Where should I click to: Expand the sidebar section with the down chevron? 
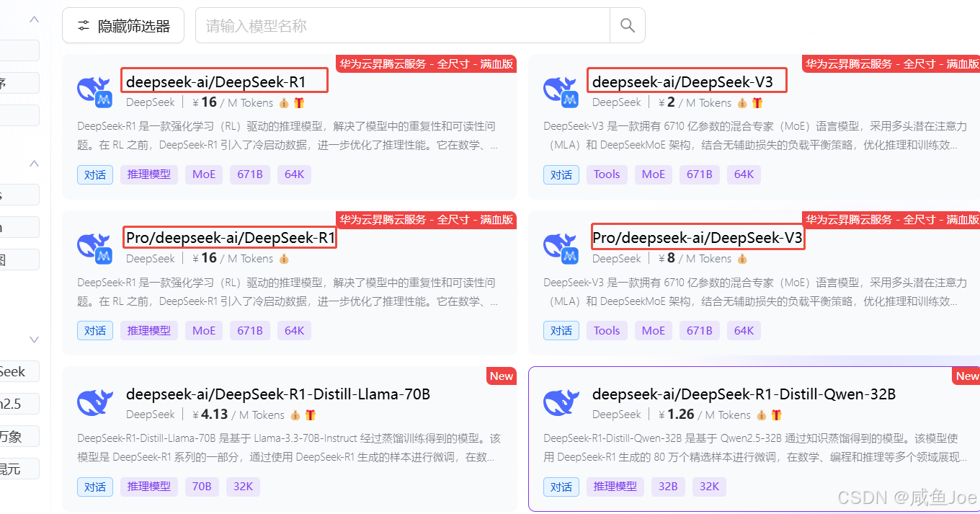pos(34,339)
